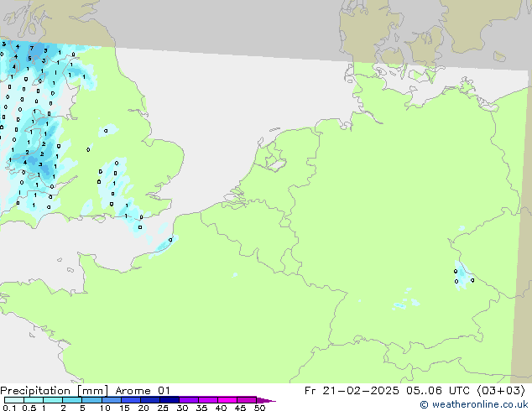Click the '0.1' legend label
The height and width of the screenshot is (411, 532).
pyautogui.click(x=9, y=408)
